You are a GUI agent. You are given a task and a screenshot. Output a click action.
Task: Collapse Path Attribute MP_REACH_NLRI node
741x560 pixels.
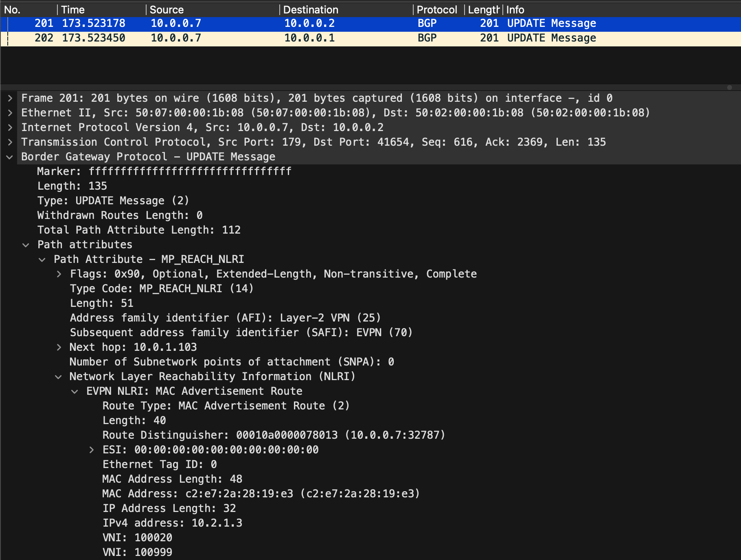42,259
